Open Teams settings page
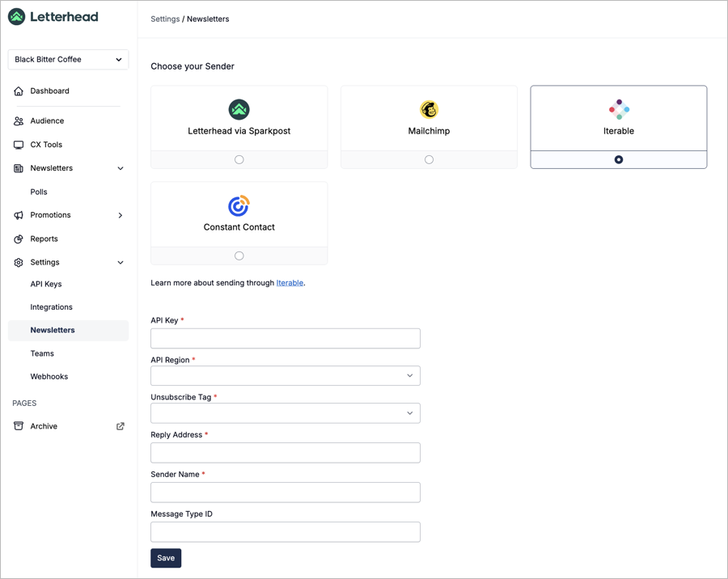Viewport: 728px width, 579px height. 42,354
